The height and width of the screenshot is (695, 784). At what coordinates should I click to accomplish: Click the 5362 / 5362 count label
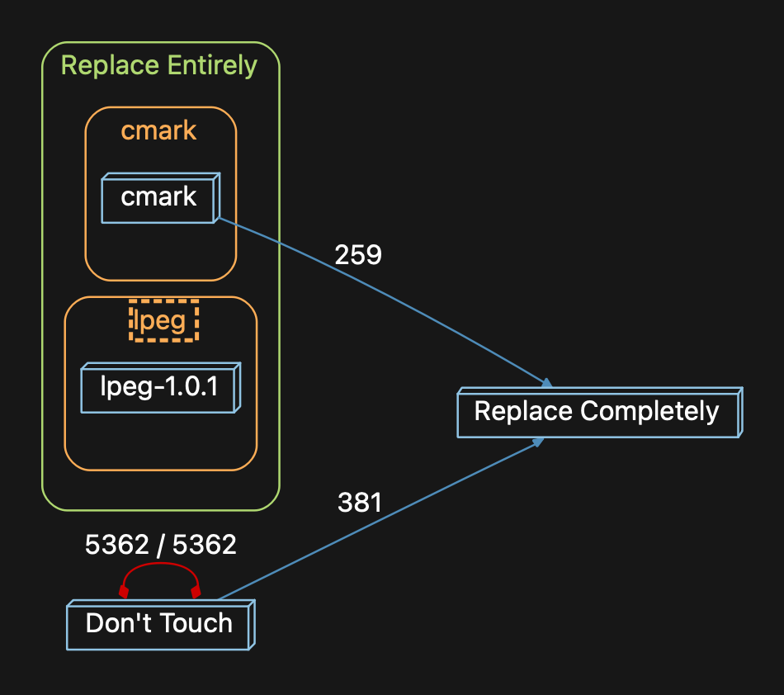coord(159,544)
